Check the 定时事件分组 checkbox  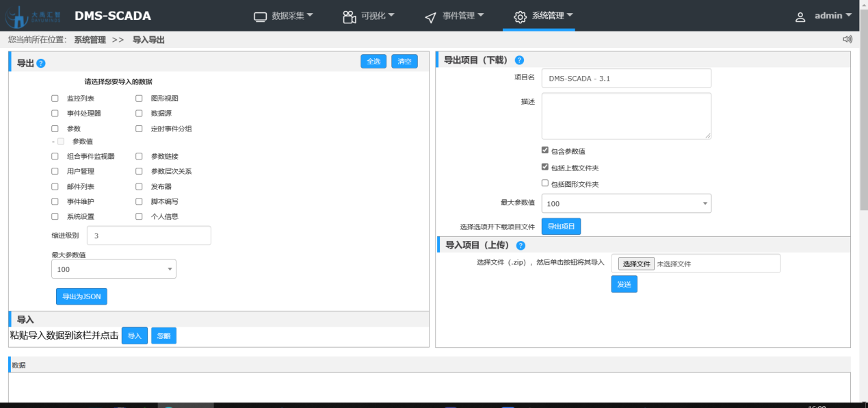139,129
